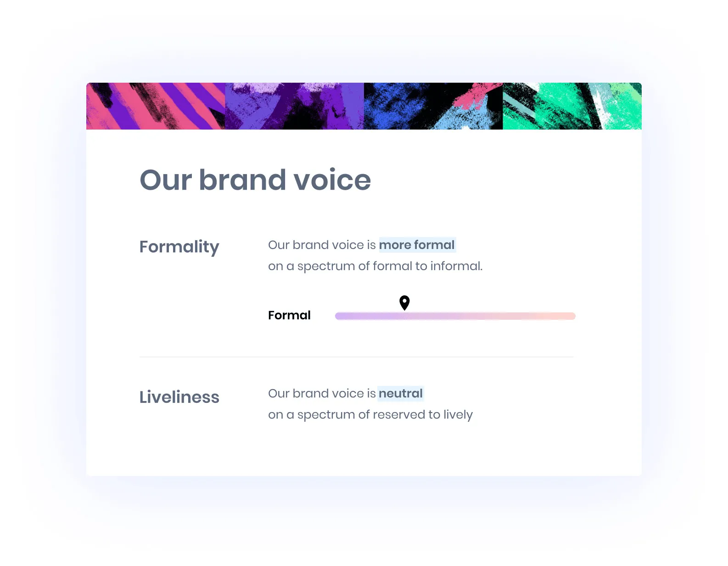Select the highlighted 'more formal' text

[417, 245]
